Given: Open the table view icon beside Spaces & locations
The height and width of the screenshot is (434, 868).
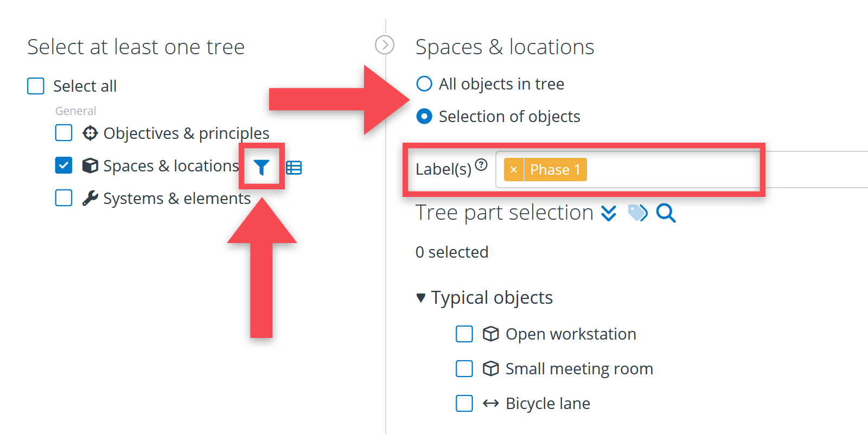Looking at the screenshot, I should (x=293, y=168).
